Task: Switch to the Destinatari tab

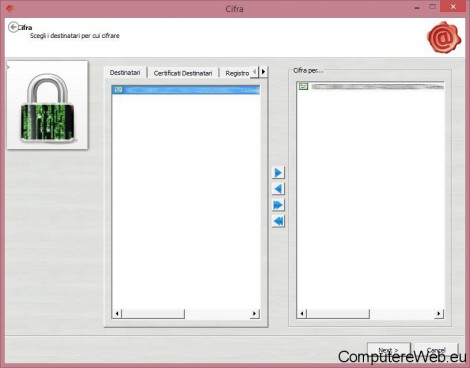Action: point(125,72)
